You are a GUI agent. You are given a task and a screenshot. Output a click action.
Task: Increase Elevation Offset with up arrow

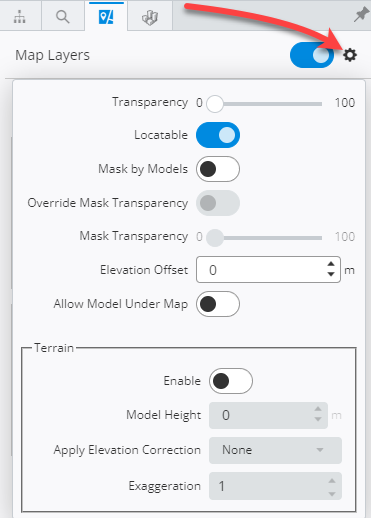[x=331, y=264]
